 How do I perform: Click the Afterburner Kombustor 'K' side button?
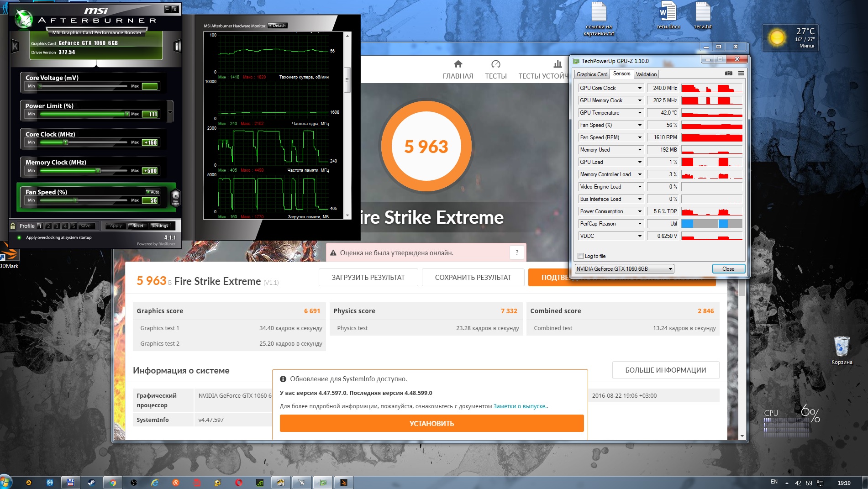coord(15,46)
